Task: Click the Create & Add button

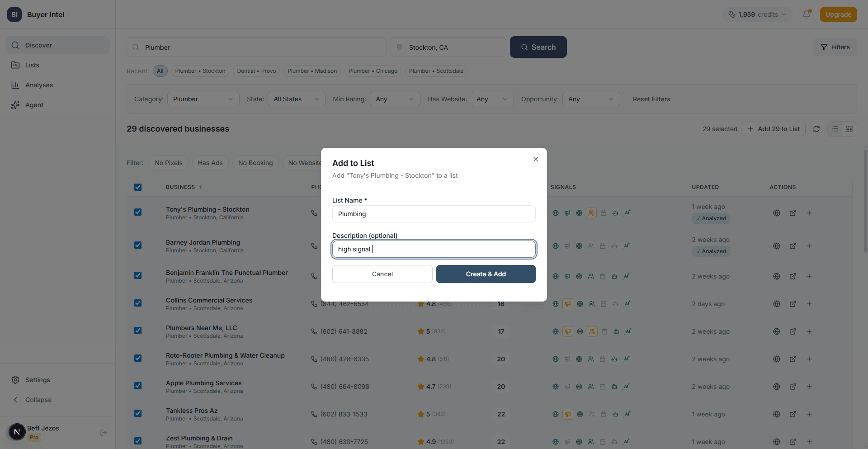Action: click(x=486, y=274)
